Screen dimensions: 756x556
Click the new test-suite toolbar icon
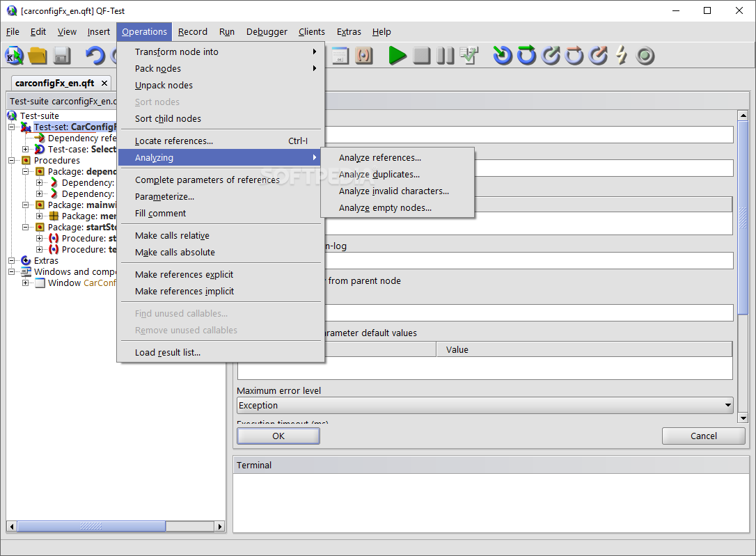15,56
